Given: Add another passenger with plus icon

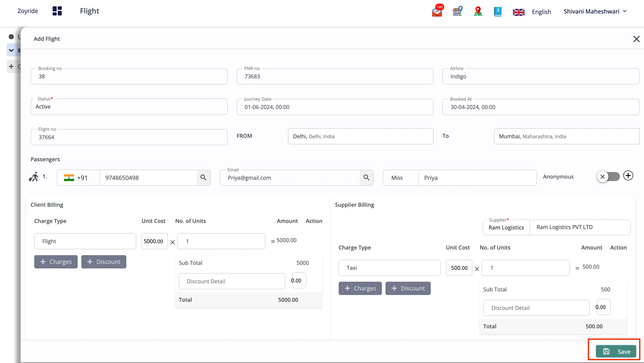Looking at the screenshot, I should (x=628, y=175).
